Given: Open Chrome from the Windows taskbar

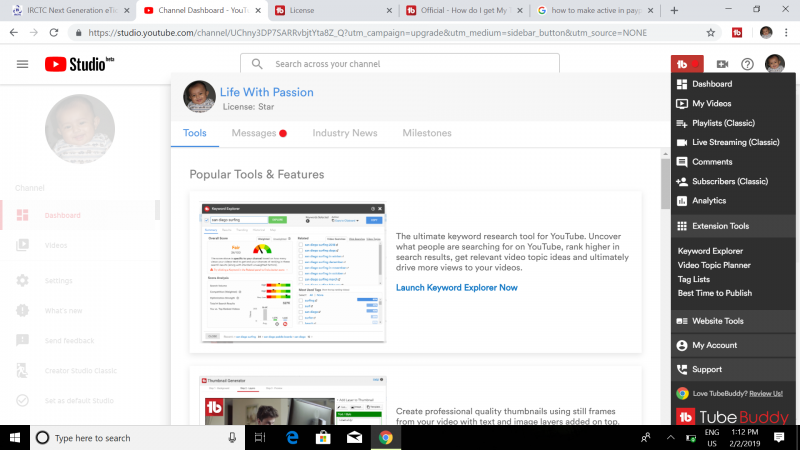Looking at the screenshot, I should [385, 437].
